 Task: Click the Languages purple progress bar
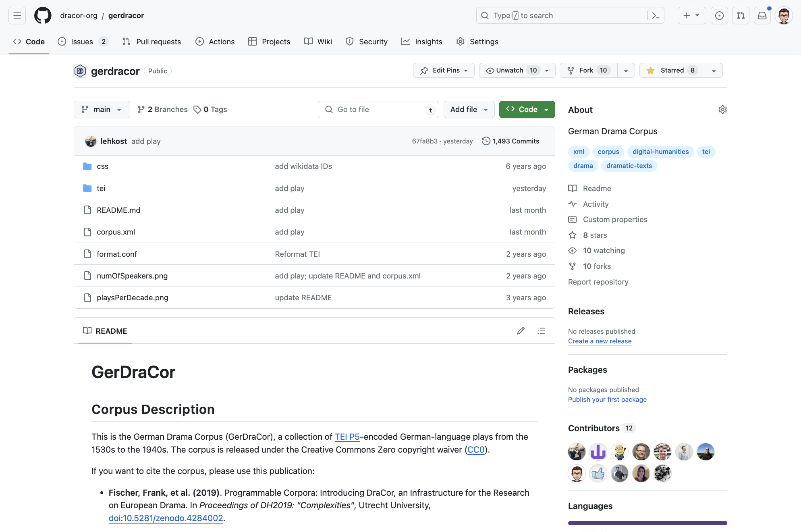[647, 523]
